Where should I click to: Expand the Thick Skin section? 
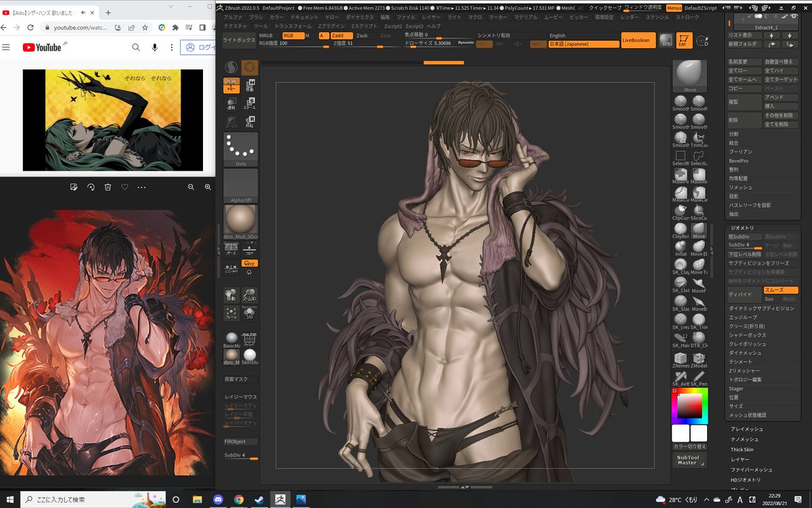[742, 450]
